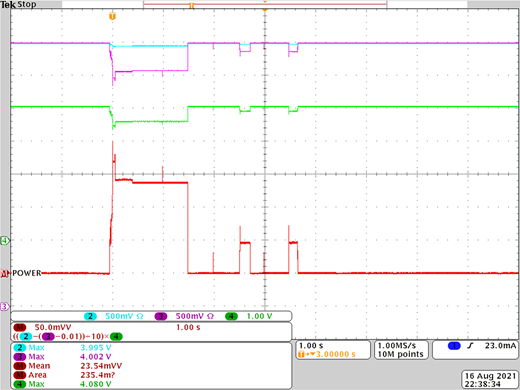
Task: Click the orange trigger T marker on the waveform
Action: [x=112, y=16]
